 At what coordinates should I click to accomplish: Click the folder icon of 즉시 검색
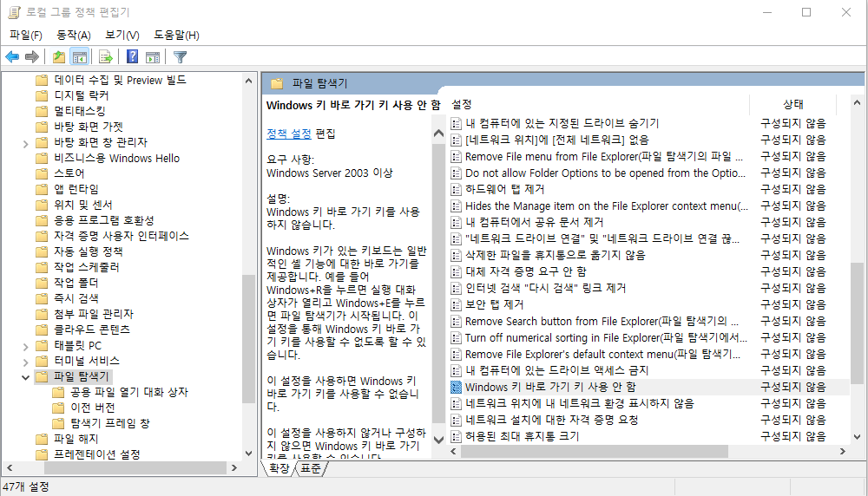point(42,298)
